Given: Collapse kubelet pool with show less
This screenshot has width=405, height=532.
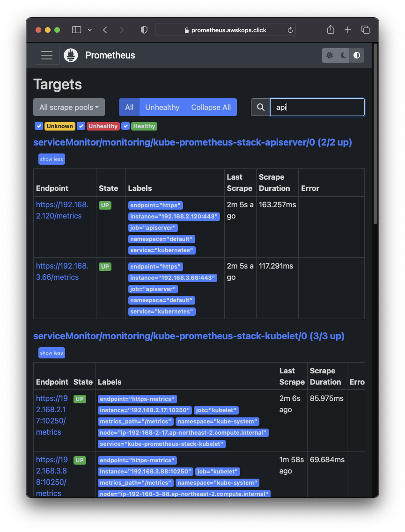Looking at the screenshot, I should coord(52,353).
